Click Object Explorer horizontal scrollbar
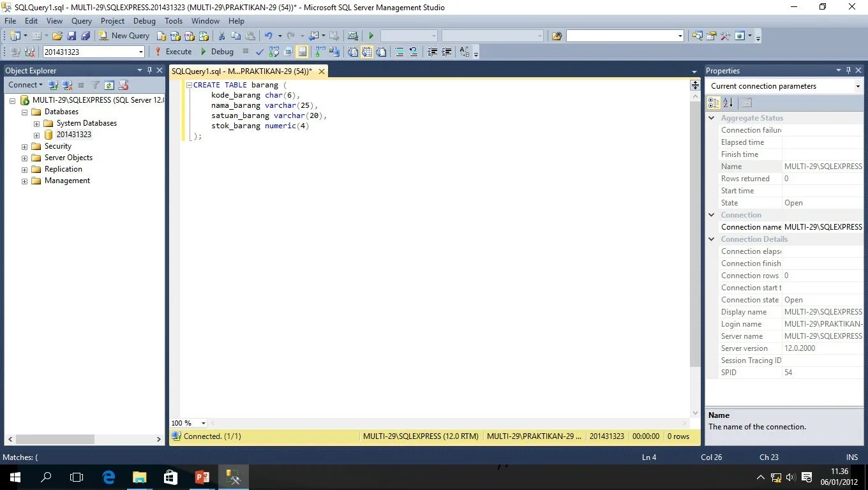This screenshot has height=490, width=868. [56, 440]
